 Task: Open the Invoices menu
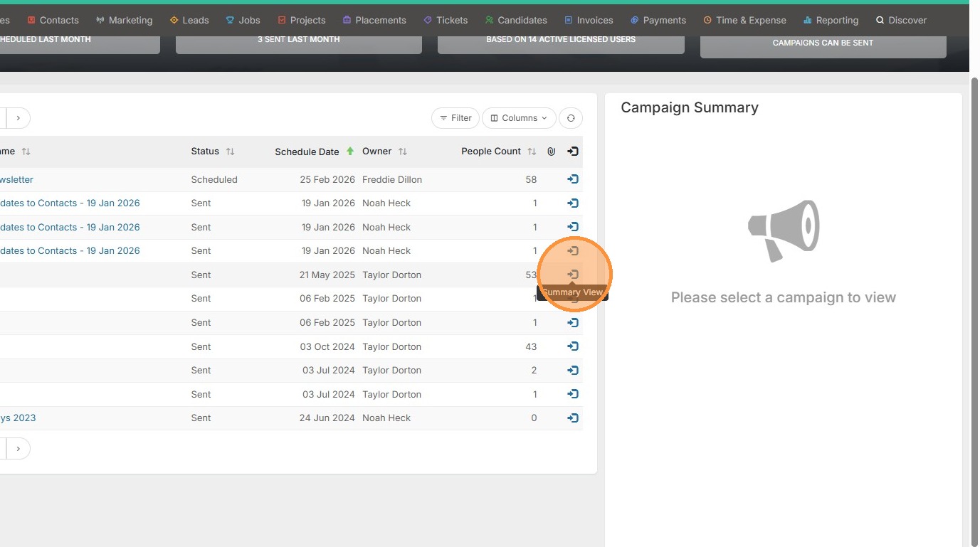pos(589,20)
